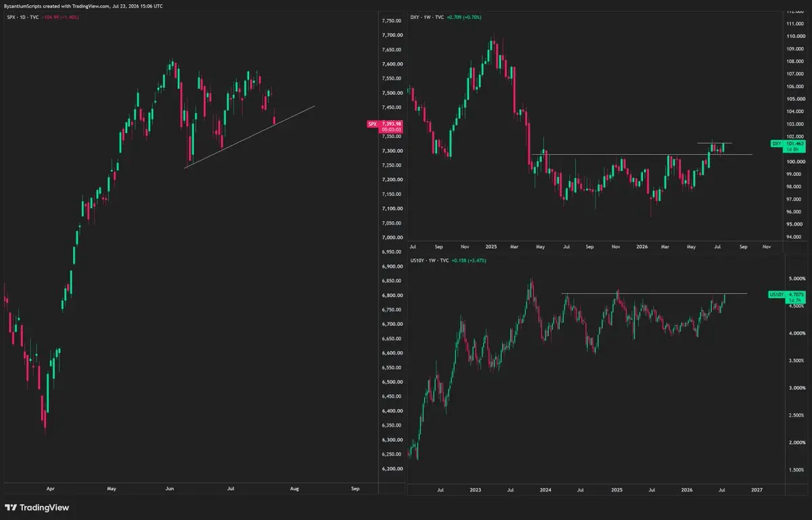
Task: Click the 'ByzantiumScripts created with TradingView.com' header text
Action: (55, 5)
